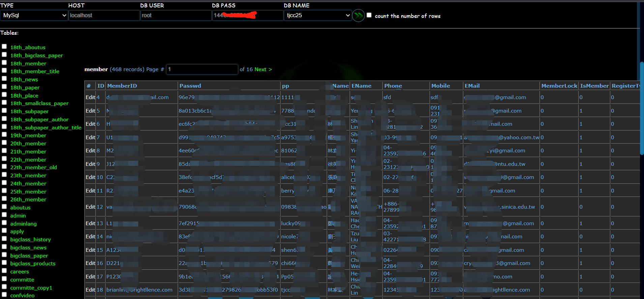Check the 19th_member table checkbox

4,134
